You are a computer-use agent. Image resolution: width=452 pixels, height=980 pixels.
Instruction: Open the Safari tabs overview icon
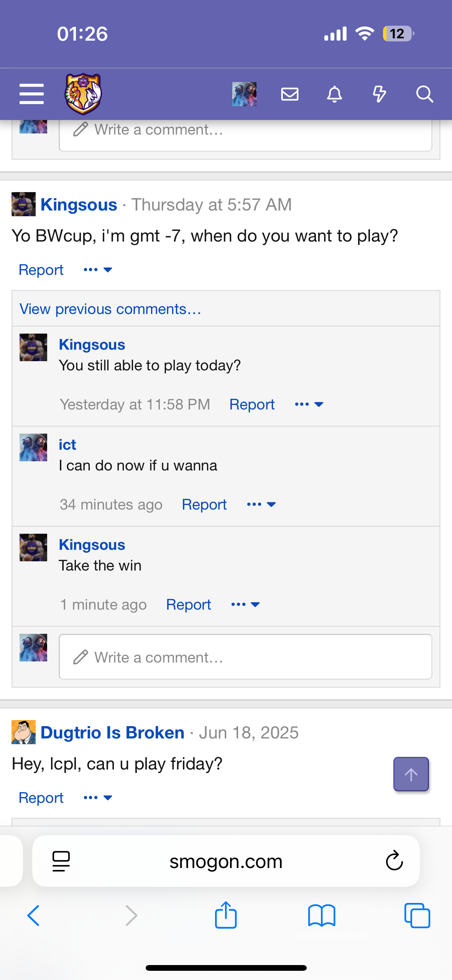pos(417,916)
